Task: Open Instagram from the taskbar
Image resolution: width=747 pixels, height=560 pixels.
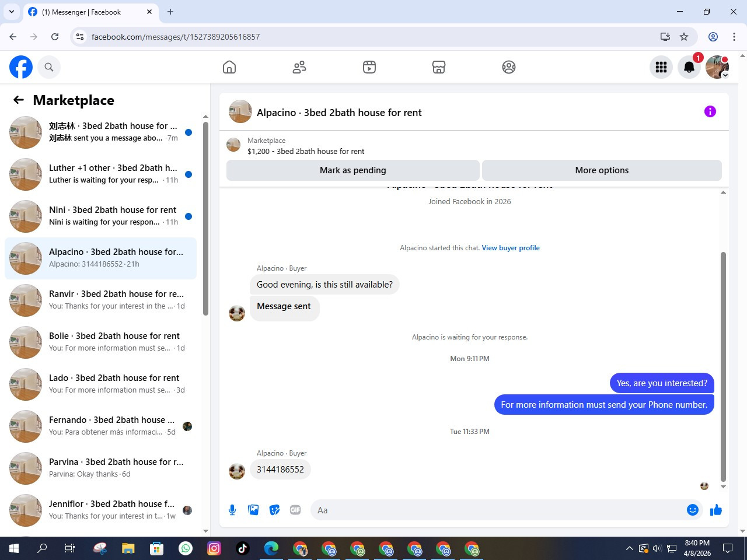Action: 214,548
